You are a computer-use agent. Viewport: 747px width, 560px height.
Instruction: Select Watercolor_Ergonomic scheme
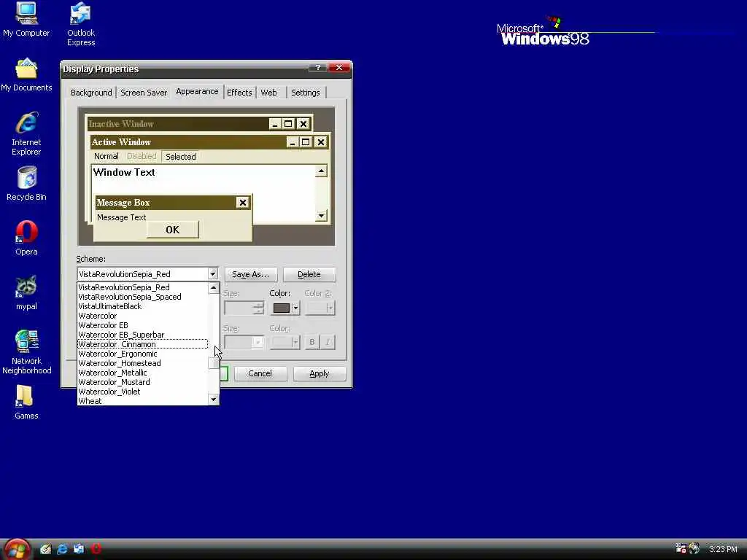coord(142,354)
